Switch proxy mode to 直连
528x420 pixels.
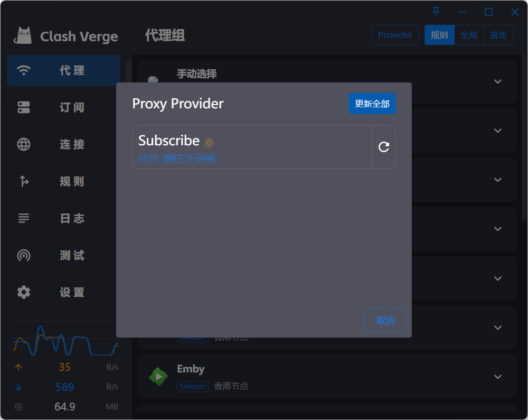tap(498, 35)
